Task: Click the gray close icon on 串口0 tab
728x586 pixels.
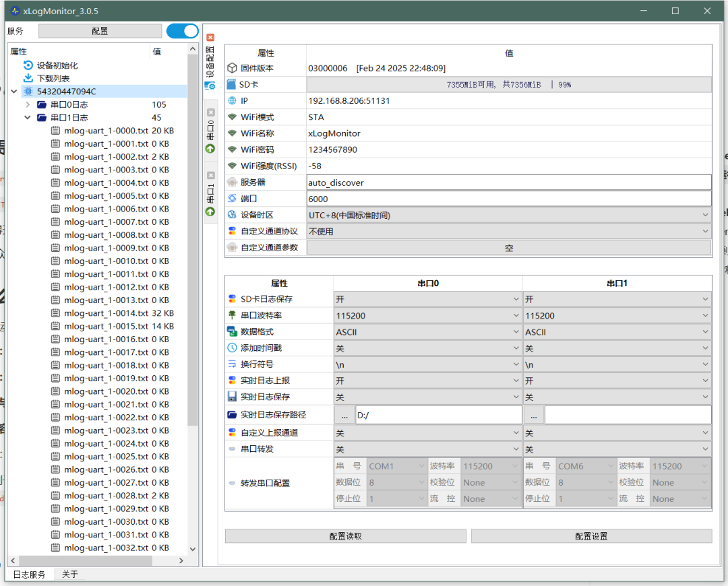Action: click(x=211, y=112)
